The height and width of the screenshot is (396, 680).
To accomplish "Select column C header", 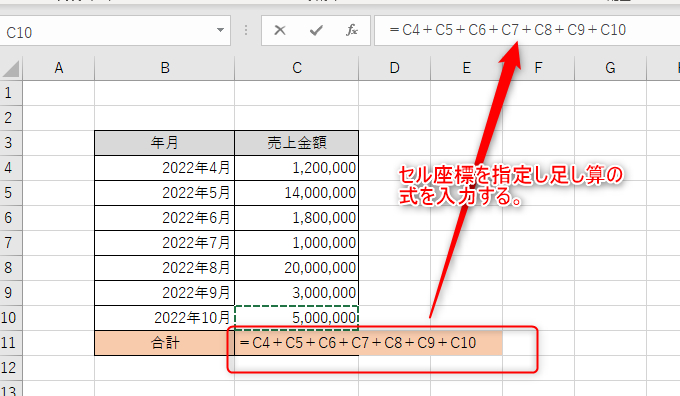I will click(x=297, y=68).
